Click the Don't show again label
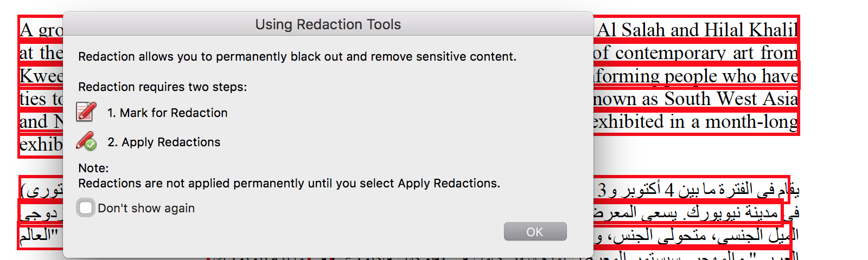Screen dimensions: 868x260 [146, 208]
